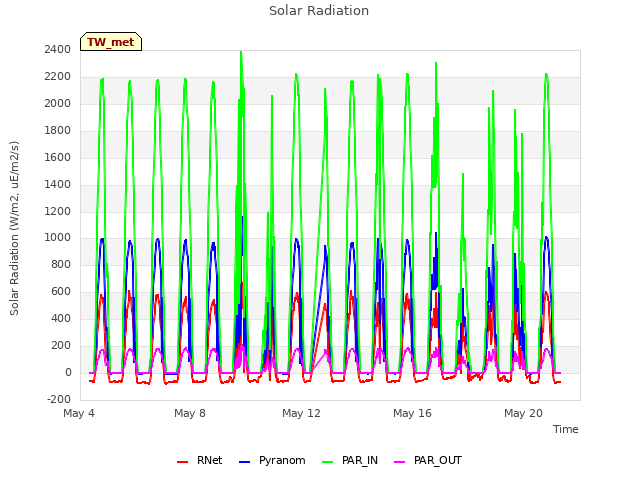Viewport: 640px width, 480px height.
Task: Click the May 4 x-axis tick label
Action: [x=79, y=413]
